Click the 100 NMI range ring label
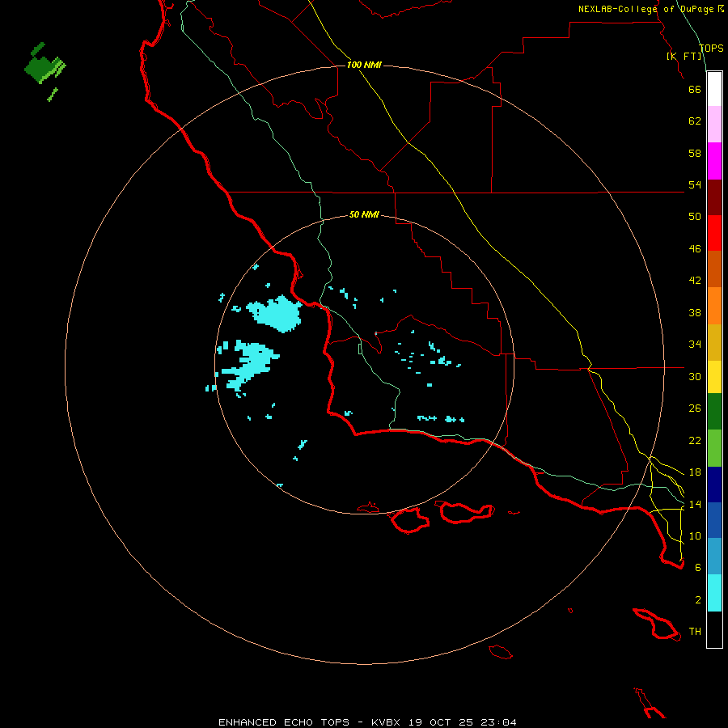 (x=364, y=65)
